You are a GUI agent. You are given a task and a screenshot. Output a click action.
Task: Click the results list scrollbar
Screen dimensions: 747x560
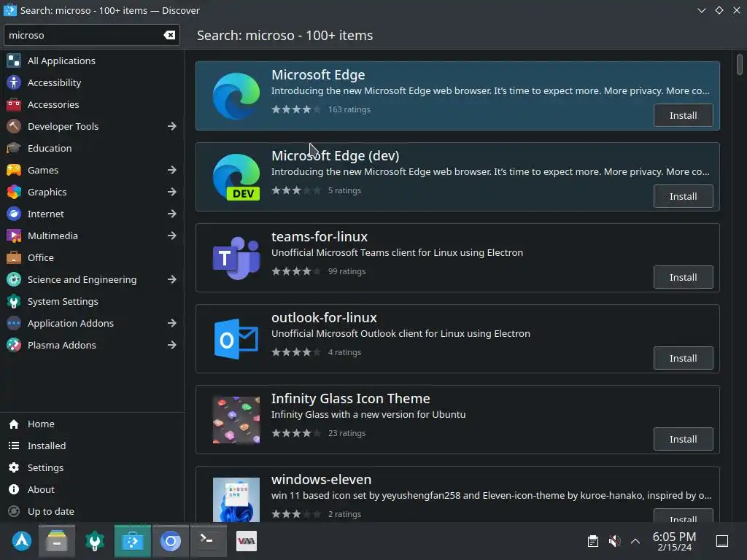coord(740,65)
